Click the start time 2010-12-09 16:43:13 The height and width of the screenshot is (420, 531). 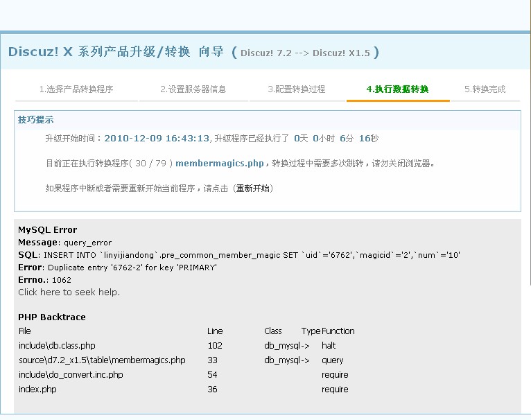point(157,138)
